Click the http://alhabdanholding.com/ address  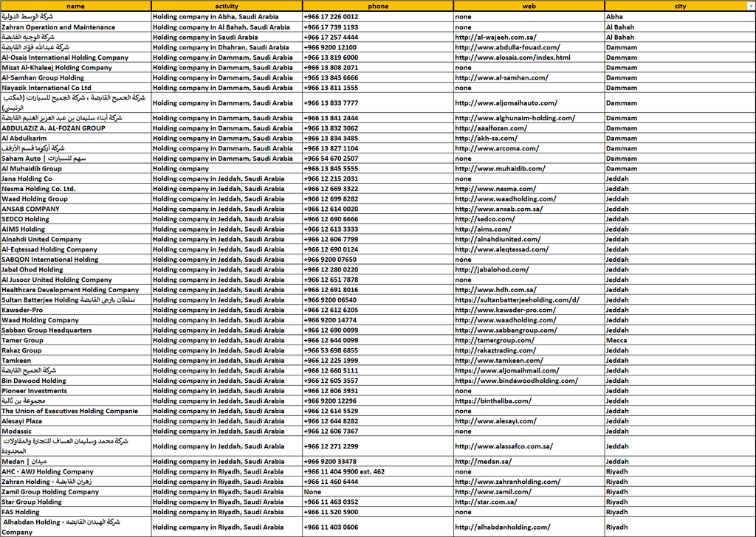point(502,527)
